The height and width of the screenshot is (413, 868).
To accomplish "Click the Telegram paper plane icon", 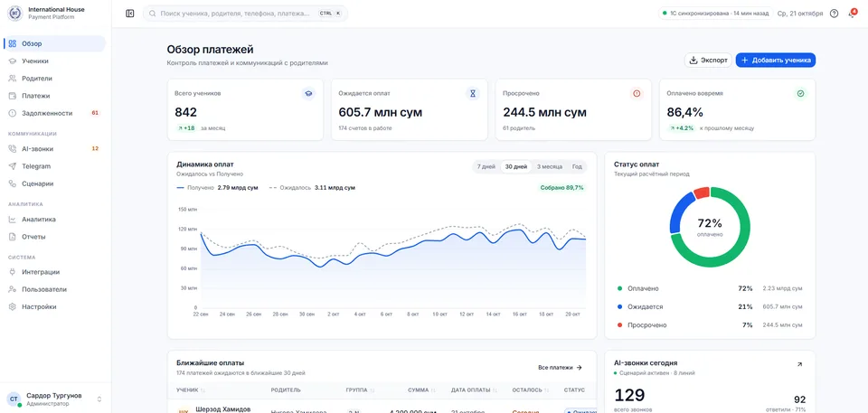I will 12,166.
